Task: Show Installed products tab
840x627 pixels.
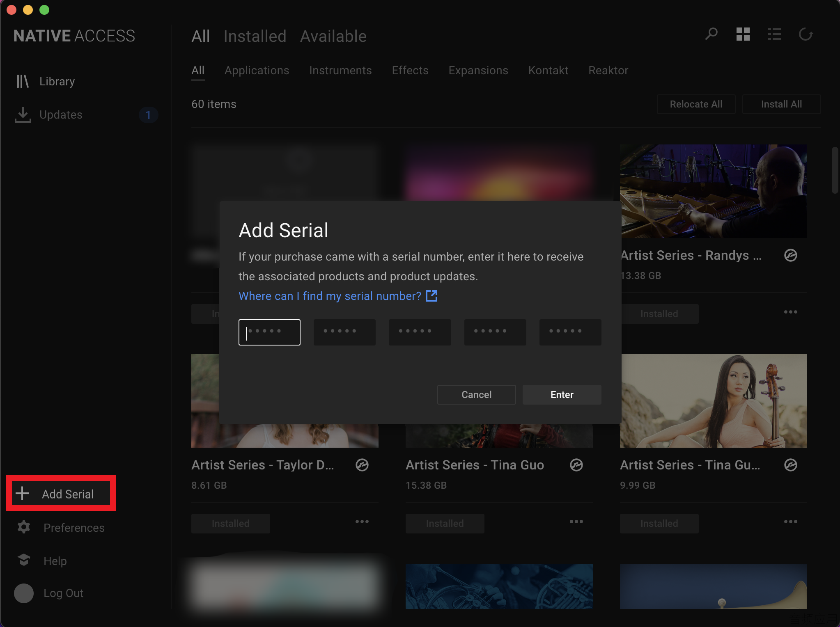Action: pyautogui.click(x=255, y=36)
